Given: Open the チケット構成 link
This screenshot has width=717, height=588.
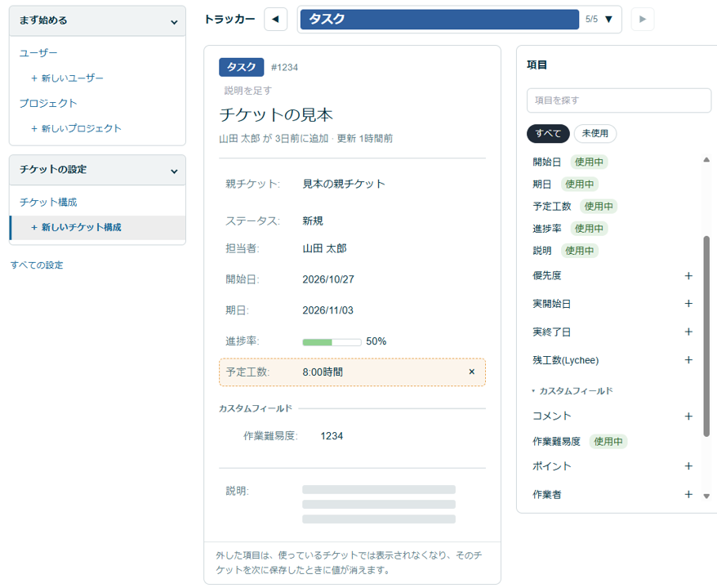Looking at the screenshot, I should [x=48, y=202].
